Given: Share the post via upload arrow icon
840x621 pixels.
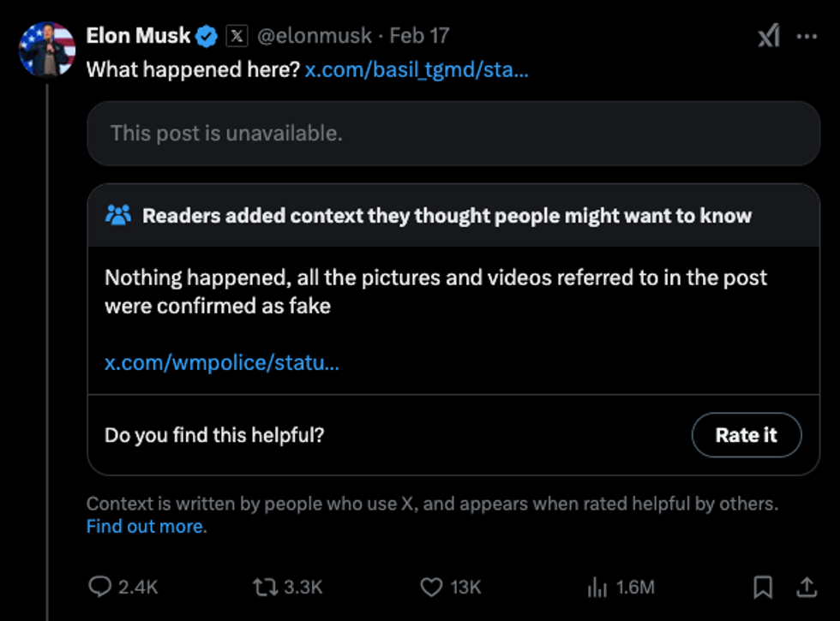Looking at the screenshot, I should 807,587.
